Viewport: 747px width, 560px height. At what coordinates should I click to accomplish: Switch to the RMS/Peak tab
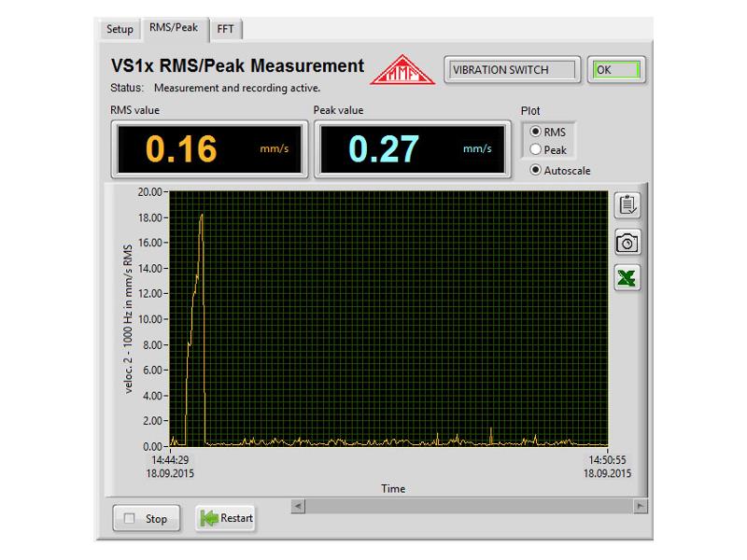[x=174, y=28]
